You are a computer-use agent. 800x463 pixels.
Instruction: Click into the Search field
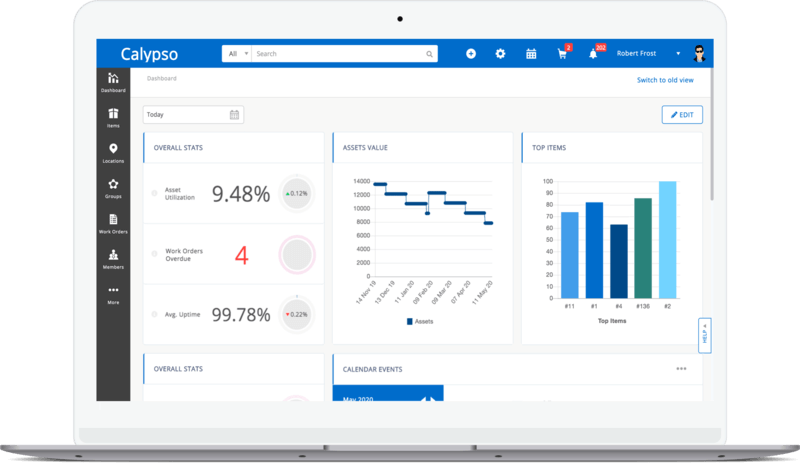click(x=339, y=54)
